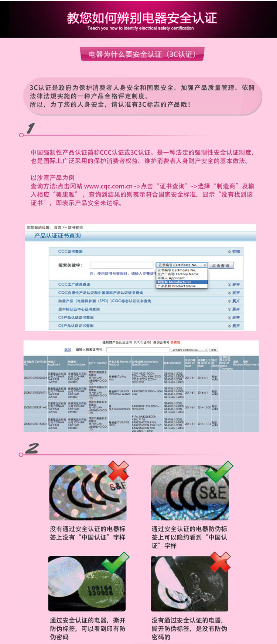Screen dimensions: 277x644
Task: Click the 返回 link in results page
Action: (x=67, y=349)
